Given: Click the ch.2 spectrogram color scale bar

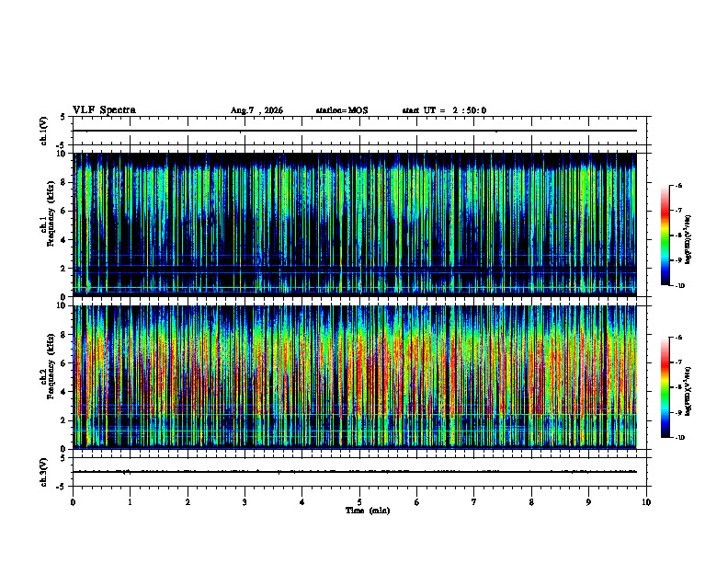Looking at the screenshot, I should (665, 387).
